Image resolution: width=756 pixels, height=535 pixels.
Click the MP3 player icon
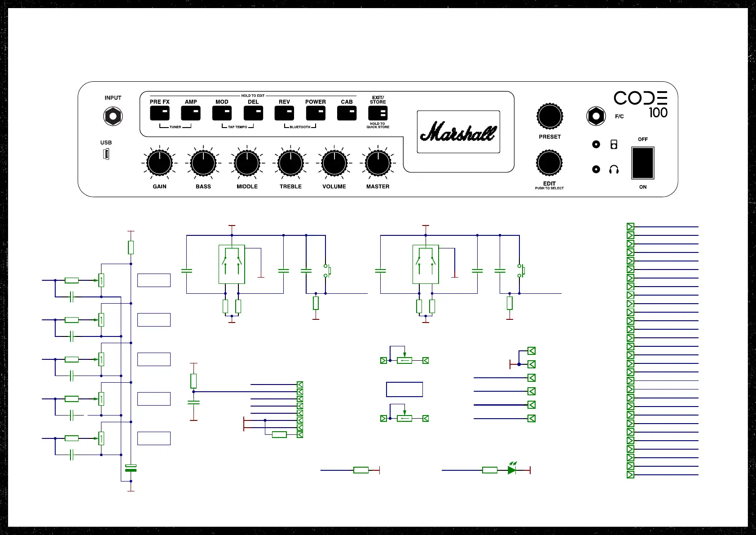point(614,144)
